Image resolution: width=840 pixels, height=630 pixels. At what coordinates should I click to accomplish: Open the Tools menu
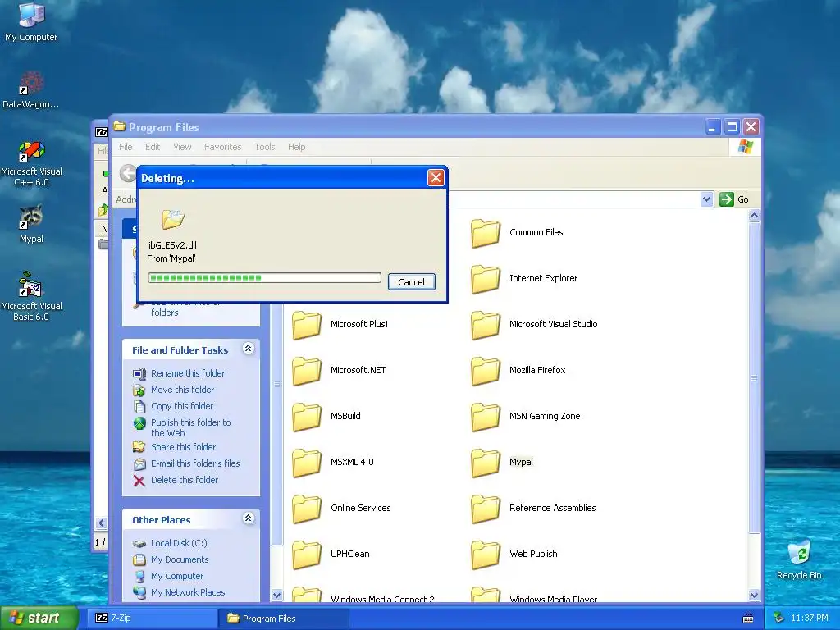265,147
